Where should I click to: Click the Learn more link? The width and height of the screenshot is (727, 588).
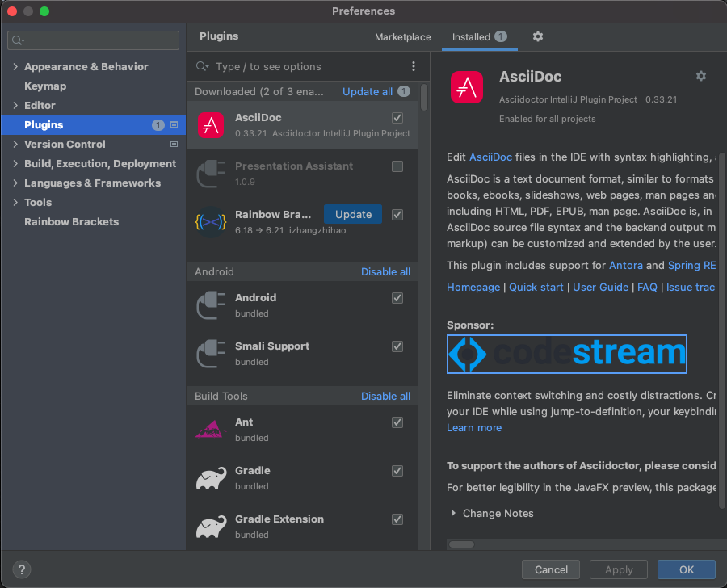coord(474,427)
